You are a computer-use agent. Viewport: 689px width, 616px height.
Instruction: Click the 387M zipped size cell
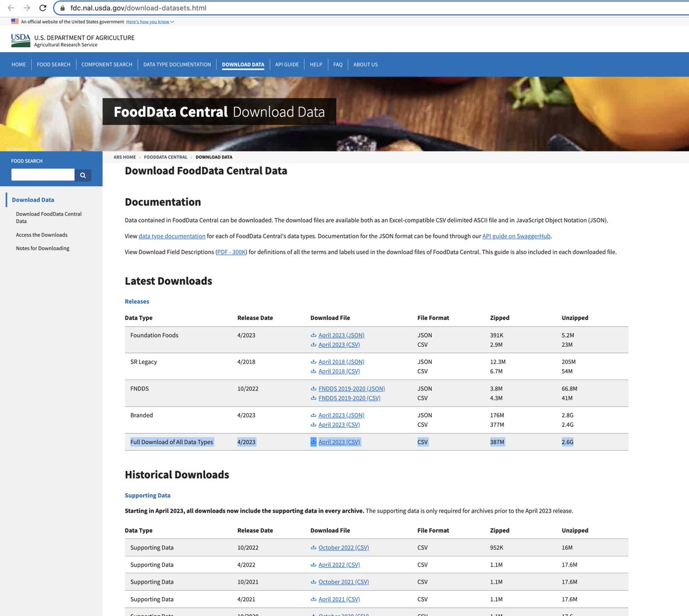pyautogui.click(x=497, y=442)
